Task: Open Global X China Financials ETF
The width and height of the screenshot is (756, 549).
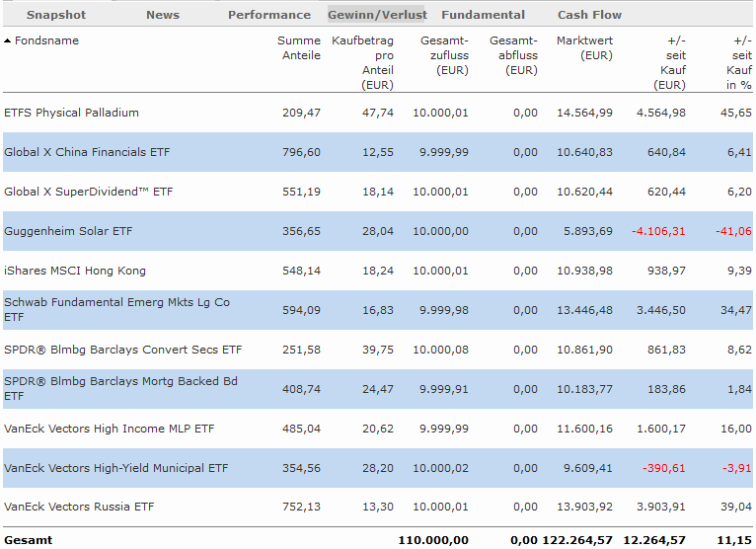Action: [87, 152]
